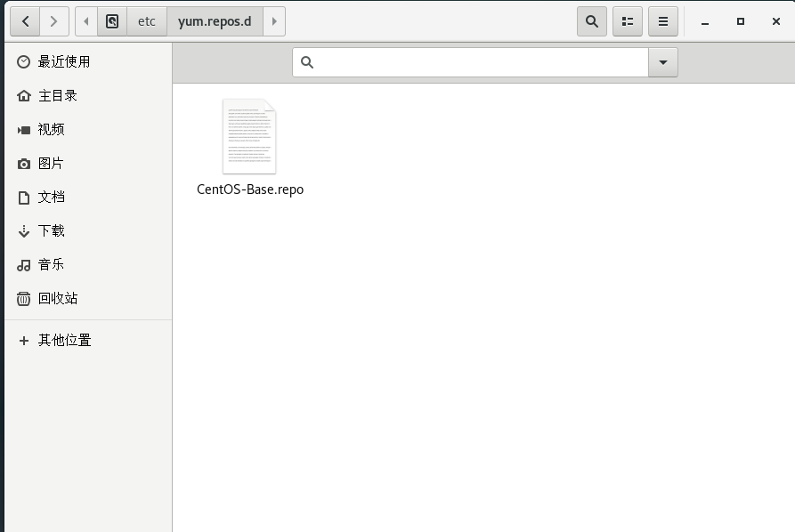The height and width of the screenshot is (532, 795).
Task: Click the root filesystem disk icon in path bar
Action: (x=112, y=21)
